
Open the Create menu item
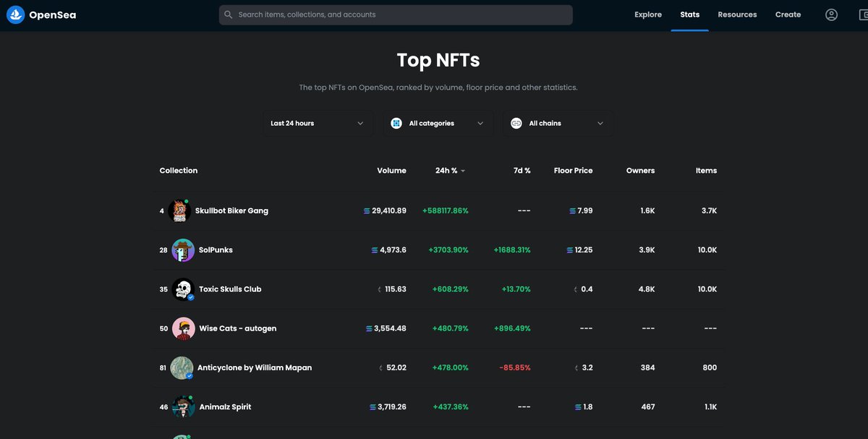788,14
